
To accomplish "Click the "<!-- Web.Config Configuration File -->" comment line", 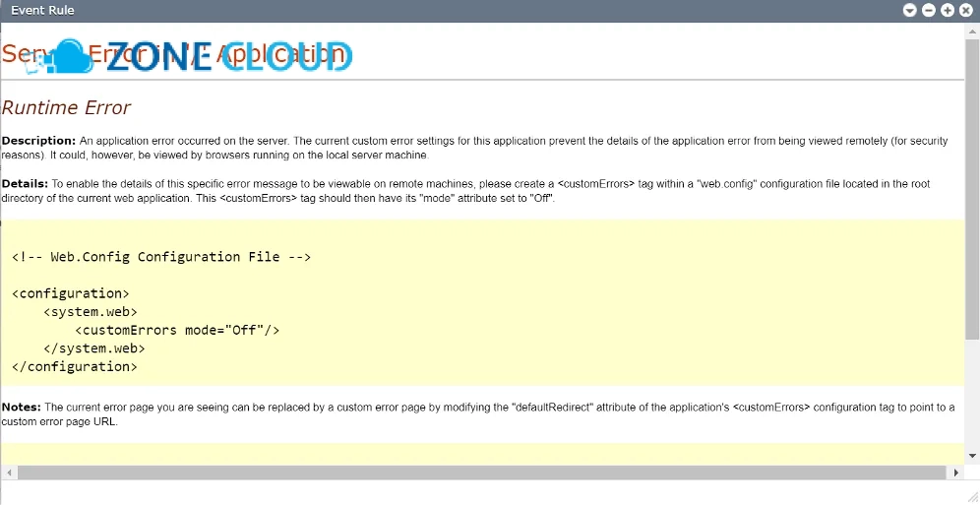I will point(161,257).
